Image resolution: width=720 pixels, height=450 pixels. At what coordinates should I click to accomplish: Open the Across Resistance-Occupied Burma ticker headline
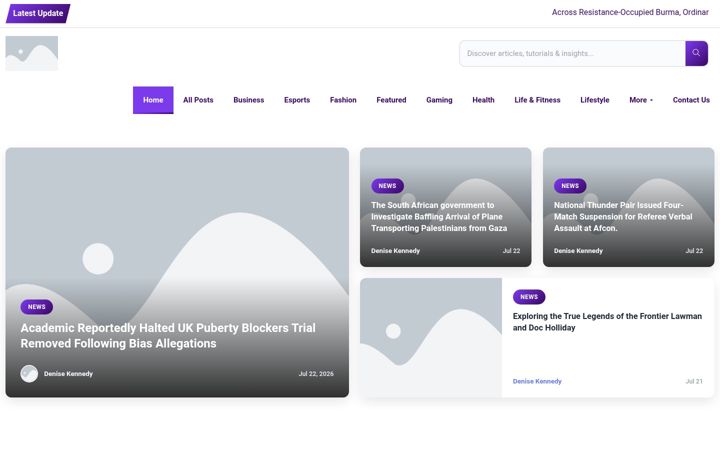click(630, 12)
